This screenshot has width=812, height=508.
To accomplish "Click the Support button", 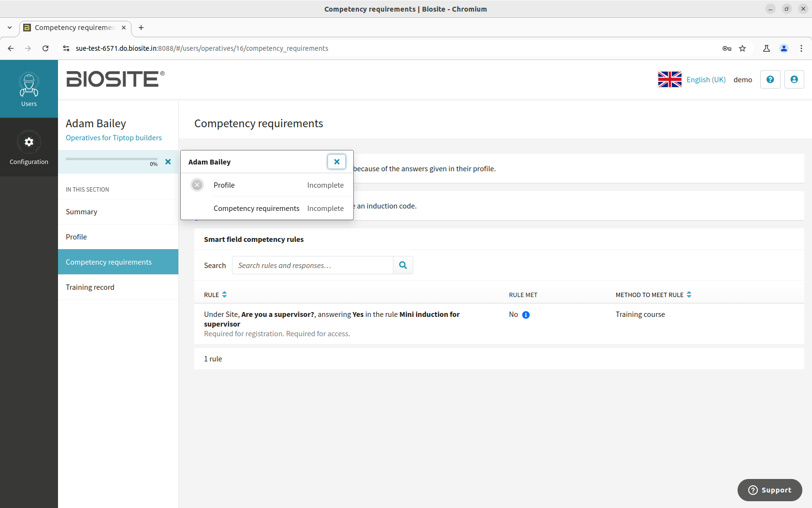I will click(769, 490).
